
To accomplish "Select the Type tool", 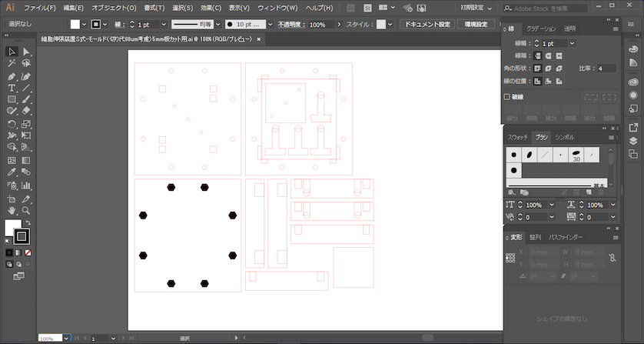I will tap(12, 88).
